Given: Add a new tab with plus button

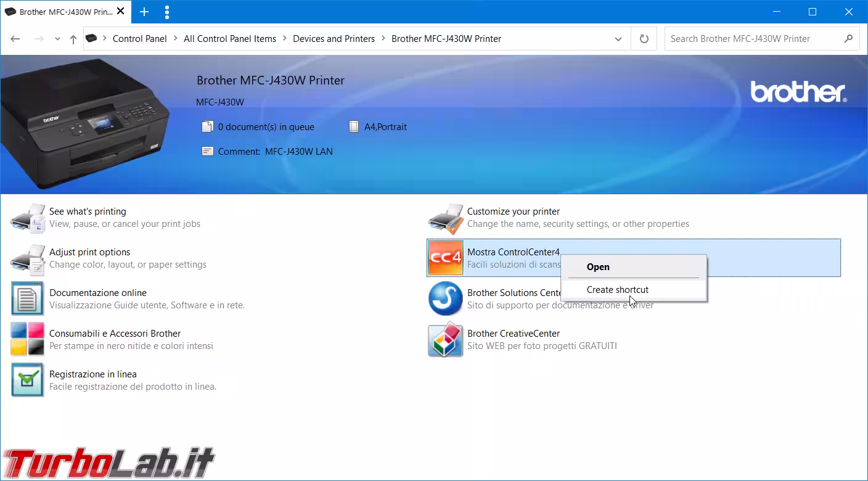Looking at the screenshot, I should click(144, 12).
